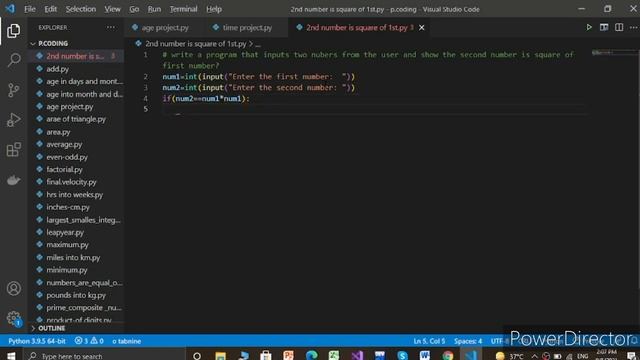Click the errors and warnings indicator in status bar

click(x=89, y=341)
